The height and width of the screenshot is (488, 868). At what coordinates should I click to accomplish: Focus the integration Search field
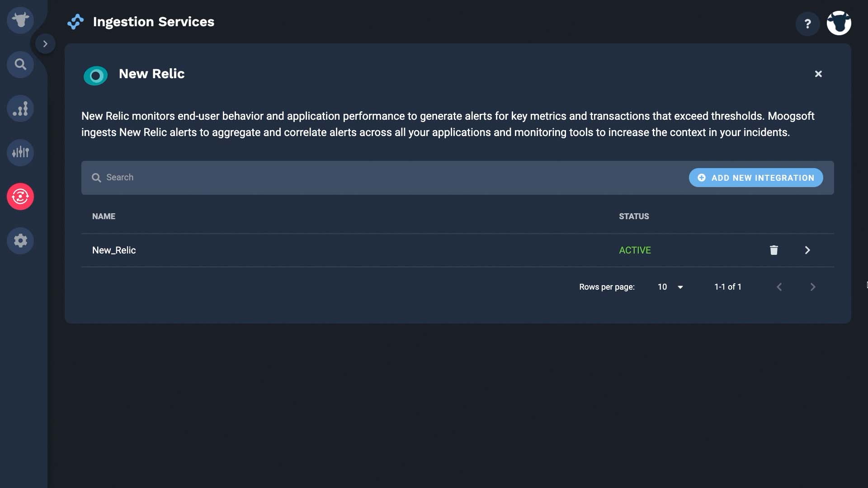(384, 178)
